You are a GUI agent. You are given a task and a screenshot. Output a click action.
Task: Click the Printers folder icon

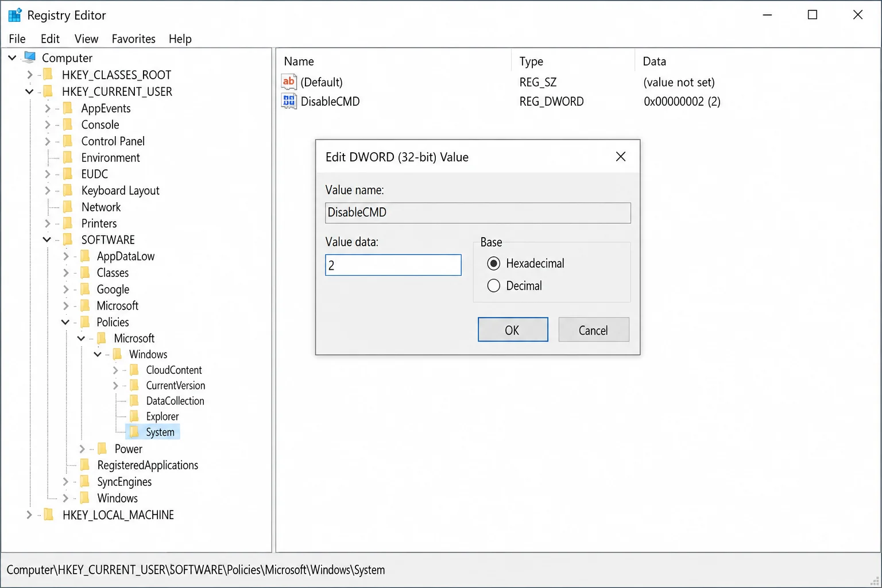(x=68, y=223)
